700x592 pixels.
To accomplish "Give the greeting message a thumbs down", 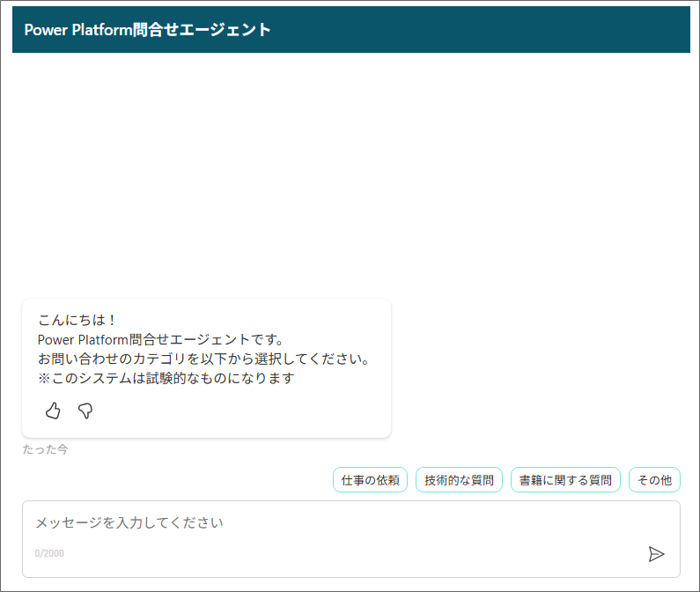I will click(85, 411).
